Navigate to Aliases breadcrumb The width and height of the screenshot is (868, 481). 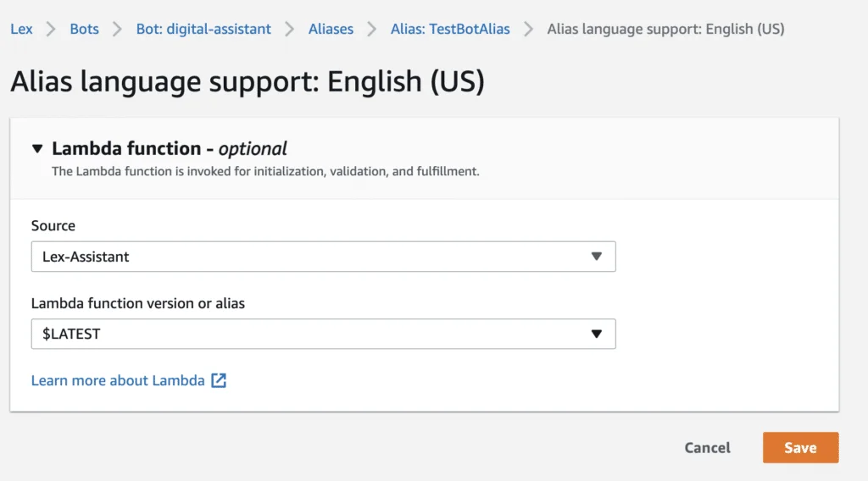331,29
